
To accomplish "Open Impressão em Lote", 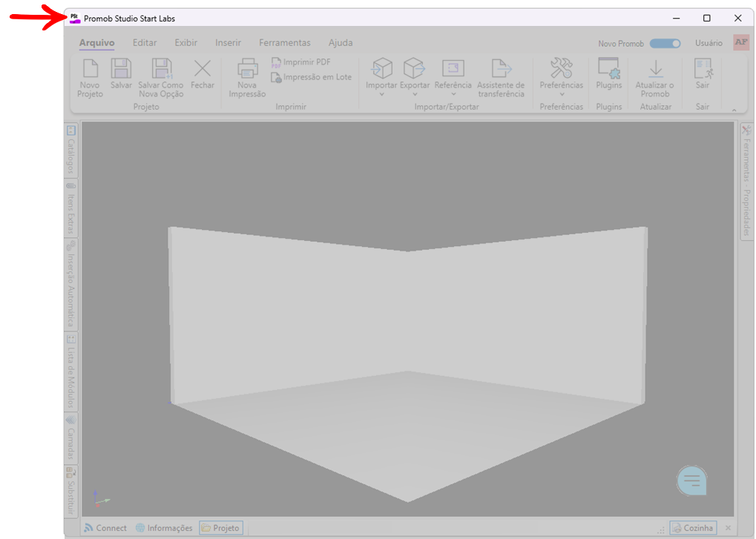I will 311,77.
